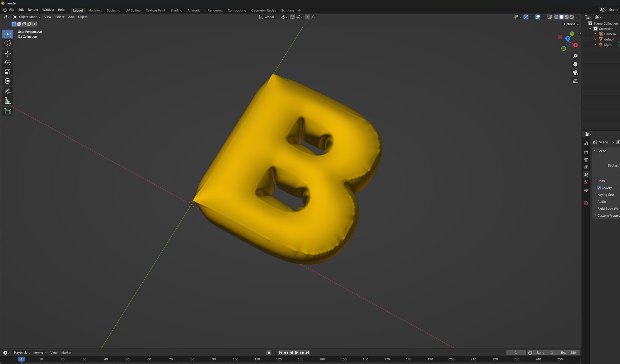Image resolution: width=620 pixels, height=364 pixels.
Task: Toggle the snapping magnet
Action: click(292, 17)
